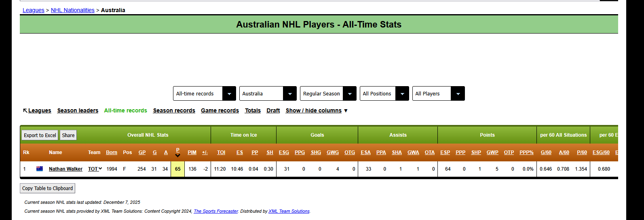This screenshot has height=220, width=644.
Task: Click Export to Excel button
Action: click(x=40, y=135)
